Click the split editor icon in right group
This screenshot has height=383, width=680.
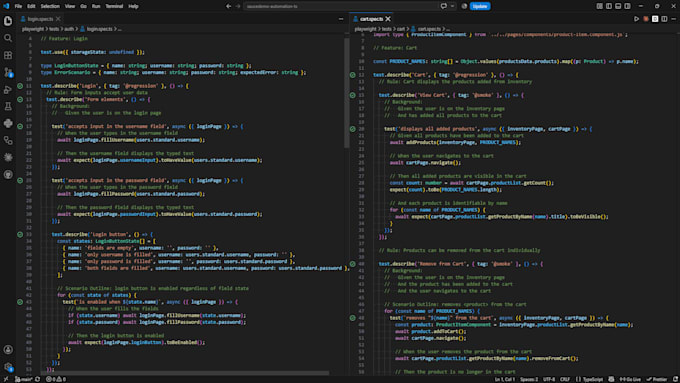click(664, 19)
